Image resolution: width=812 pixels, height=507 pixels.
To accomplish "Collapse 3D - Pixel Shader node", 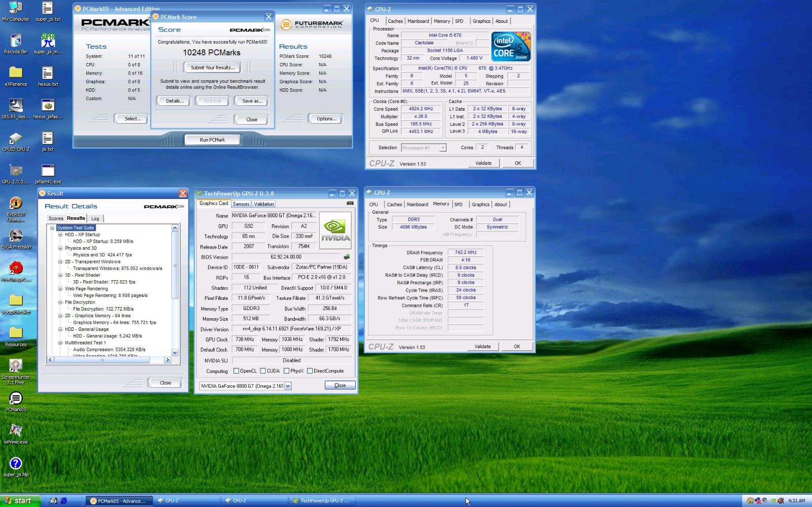I will (x=60, y=275).
